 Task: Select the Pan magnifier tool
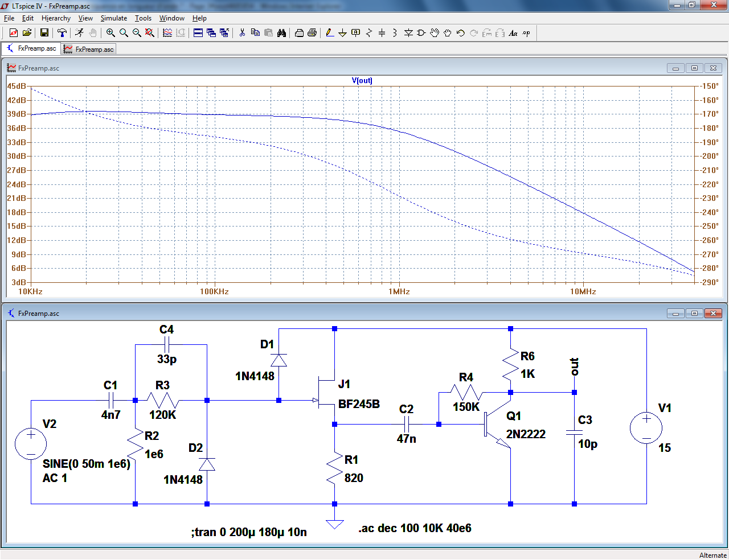coord(124,33)
